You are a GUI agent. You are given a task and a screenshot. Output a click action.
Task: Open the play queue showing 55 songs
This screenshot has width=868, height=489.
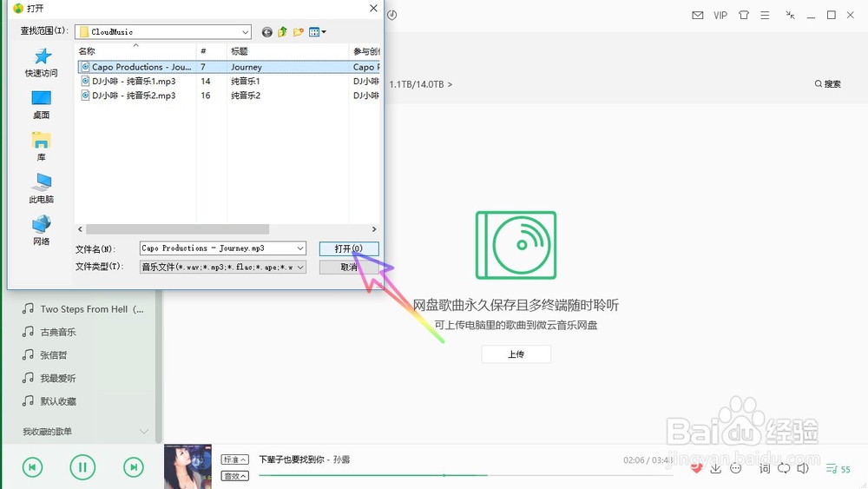click(x=838, y=469)
